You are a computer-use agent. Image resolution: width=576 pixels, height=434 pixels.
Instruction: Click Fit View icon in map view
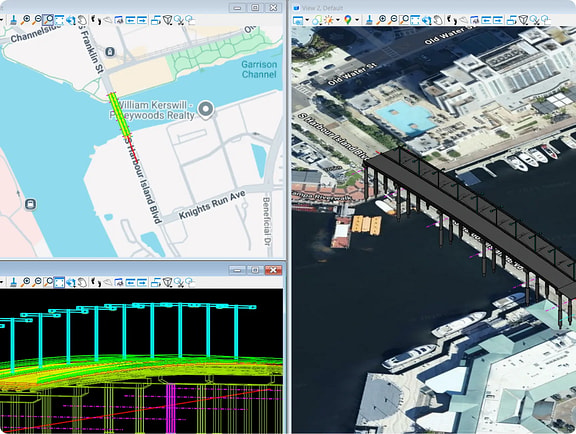click(x=59, y=20)
